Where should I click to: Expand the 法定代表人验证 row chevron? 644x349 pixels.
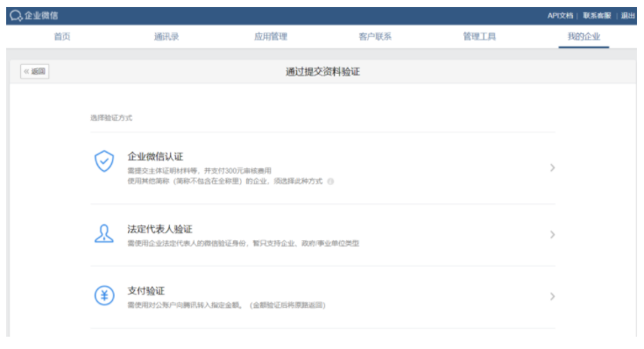[552, 235]
